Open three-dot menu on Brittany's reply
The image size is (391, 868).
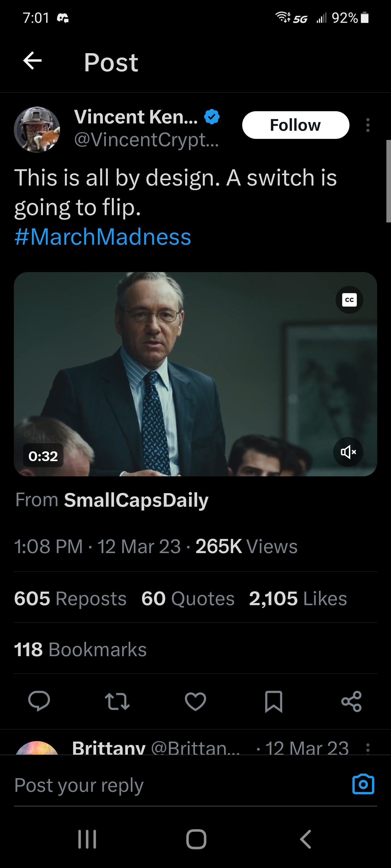click(x=368, y=748)
